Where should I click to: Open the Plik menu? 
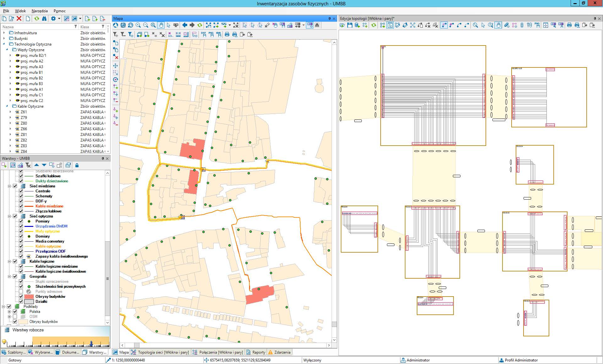point(6,11)
